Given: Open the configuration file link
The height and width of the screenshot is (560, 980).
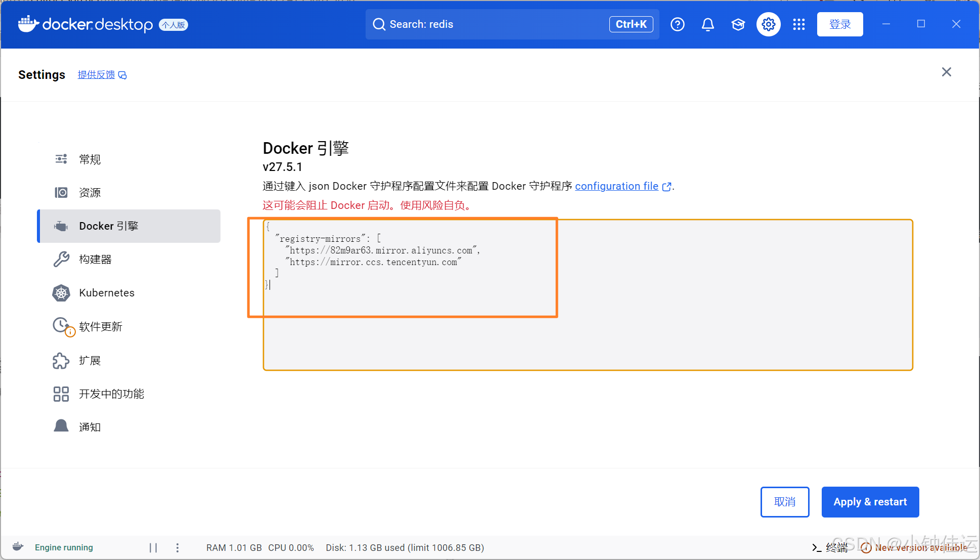Looking at the screenshot, I should 616,186.
